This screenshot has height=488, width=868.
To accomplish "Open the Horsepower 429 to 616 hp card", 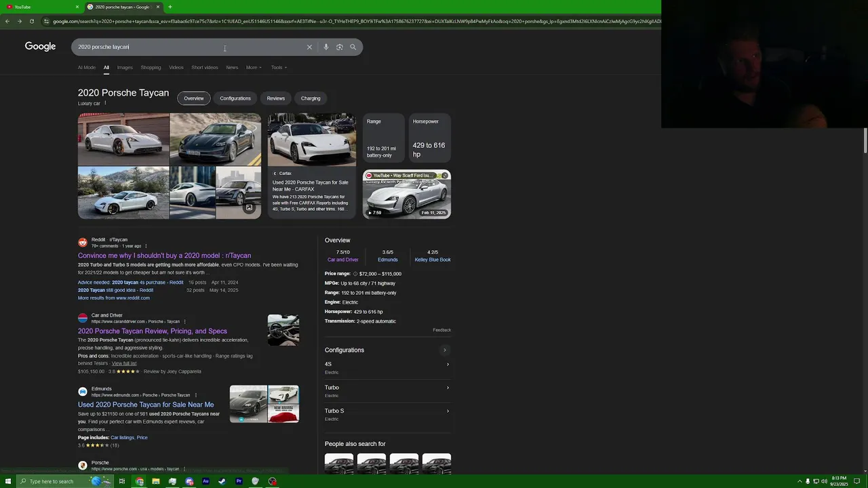I will 429,139.
